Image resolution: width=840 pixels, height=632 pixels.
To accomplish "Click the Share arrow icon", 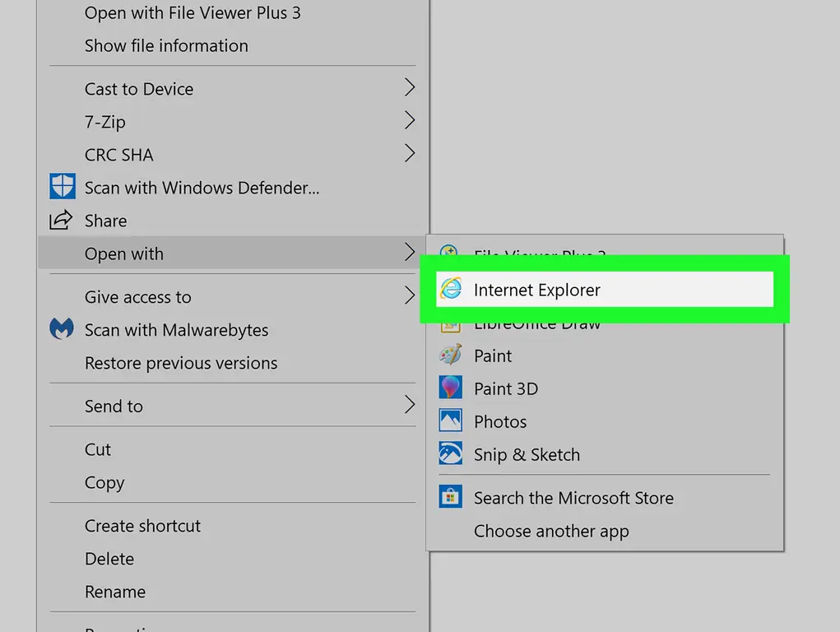I will (61, 220).
